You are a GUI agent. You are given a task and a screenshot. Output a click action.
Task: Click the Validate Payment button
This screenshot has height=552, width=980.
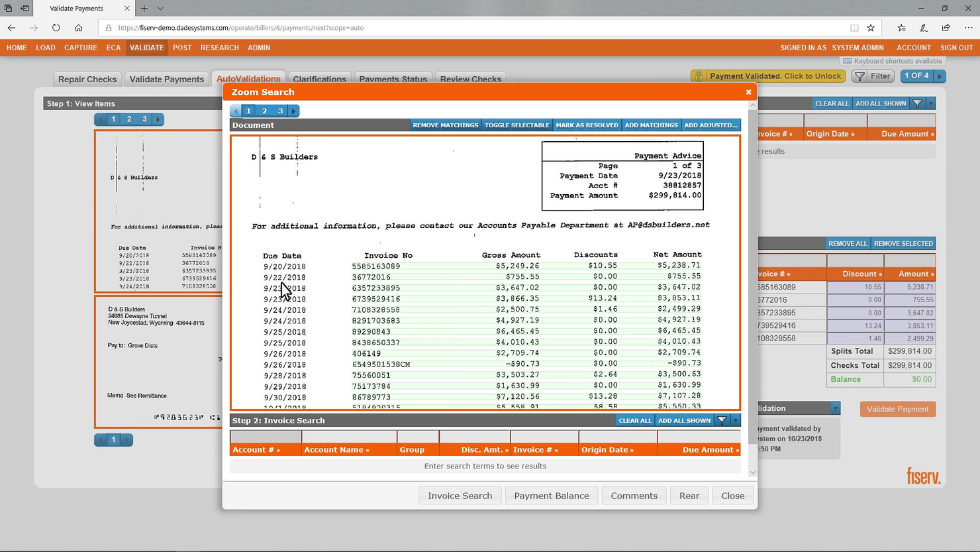pyautogui.click(x=897, y=409)
